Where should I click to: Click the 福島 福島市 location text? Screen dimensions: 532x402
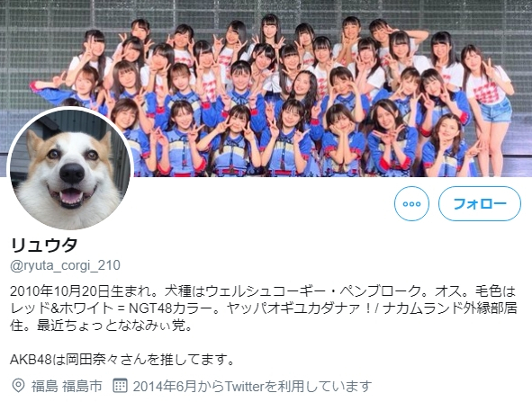pos(67,386)
